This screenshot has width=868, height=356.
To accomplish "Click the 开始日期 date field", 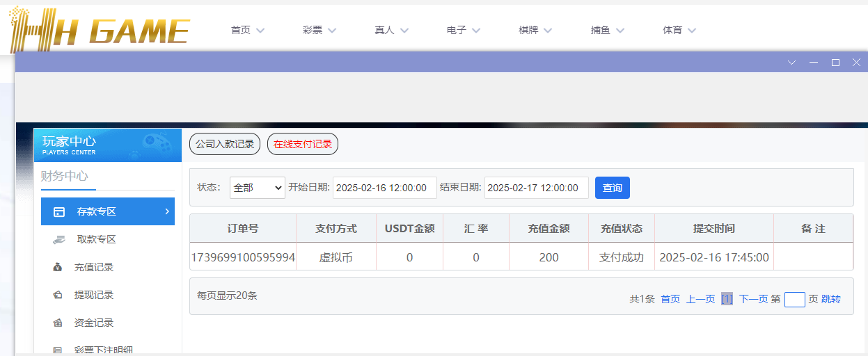I will coord(384,188).
